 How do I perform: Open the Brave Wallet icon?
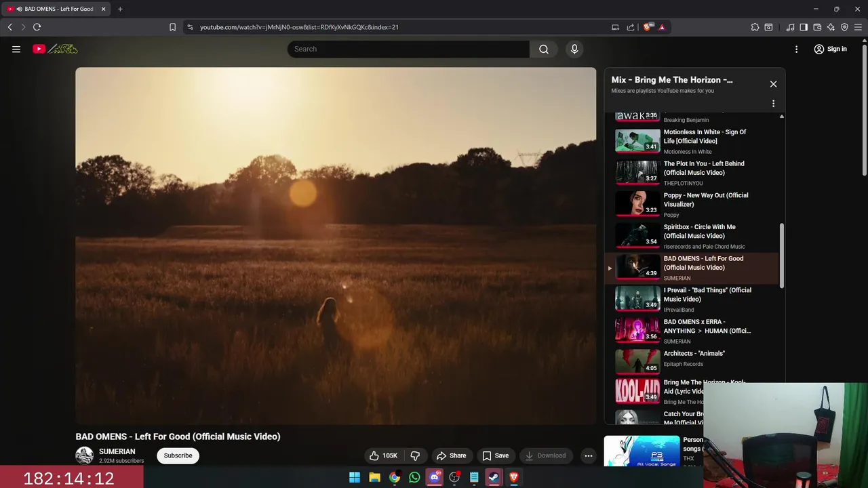click(x=817, y=27)
